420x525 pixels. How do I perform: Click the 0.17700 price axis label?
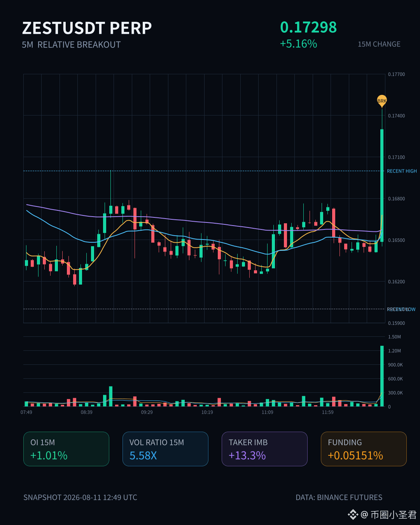coord(396,74)
